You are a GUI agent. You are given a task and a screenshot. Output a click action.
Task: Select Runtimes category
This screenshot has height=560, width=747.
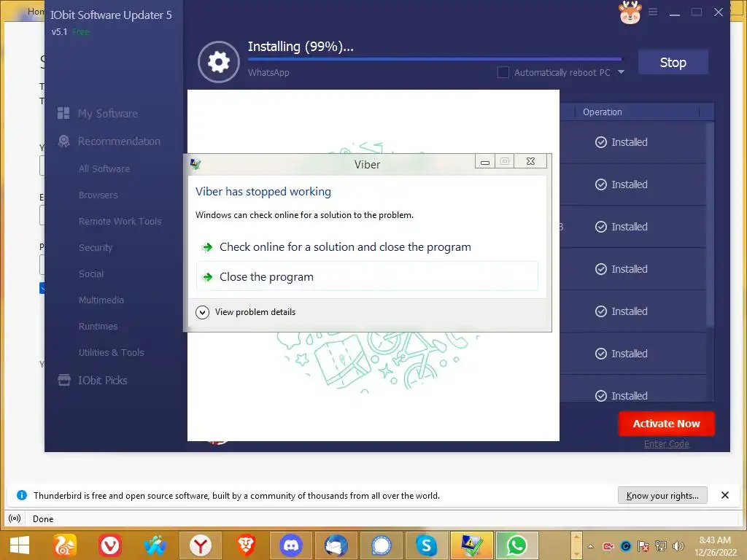point(98,326)
